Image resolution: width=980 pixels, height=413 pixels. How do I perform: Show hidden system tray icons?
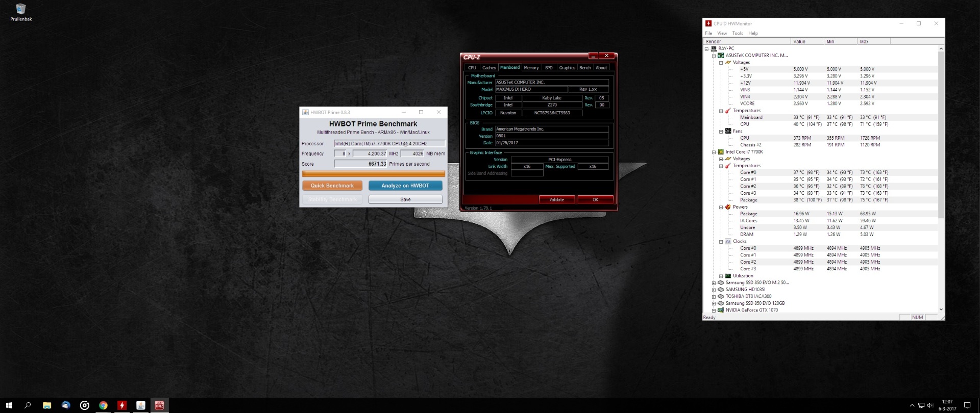tap(912, 405)
